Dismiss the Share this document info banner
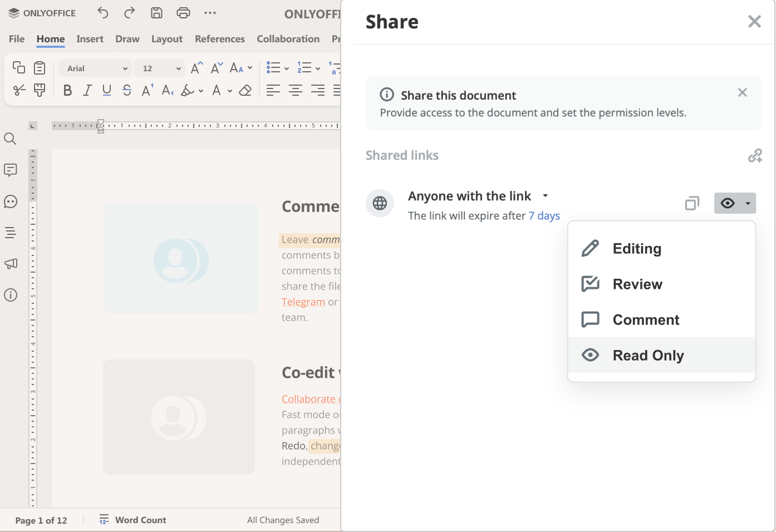The image size is (776, 532). click(x=742, y=92)
